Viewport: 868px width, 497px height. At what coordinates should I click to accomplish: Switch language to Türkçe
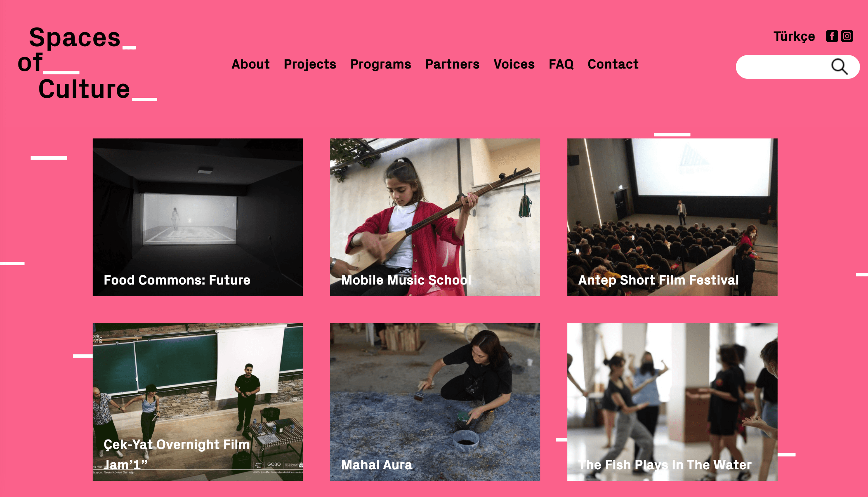point(794,37)
